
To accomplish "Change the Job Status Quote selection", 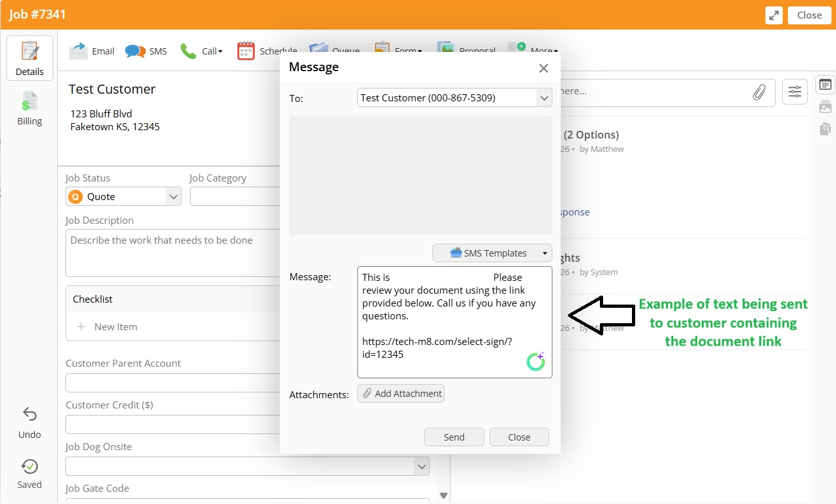I will click(122, 196).
